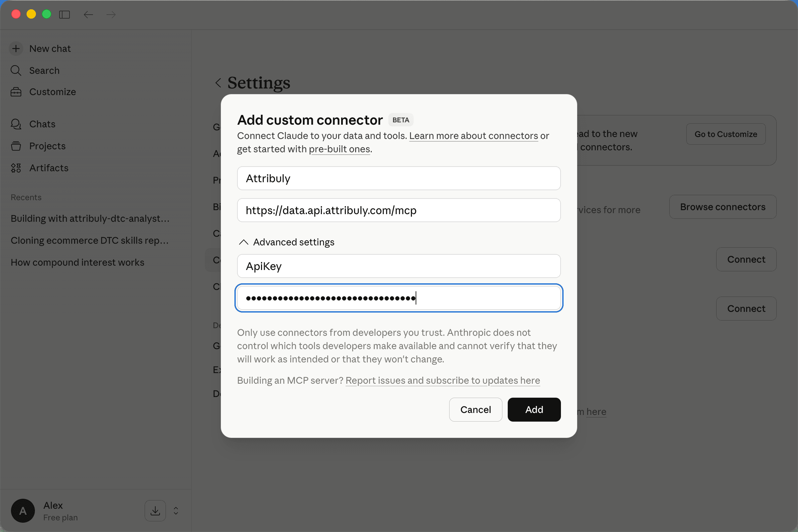Open the Artifacts section
Image resolution: width=798 pixels, height=532 pixels.
pyautogui.click(x=49, y=168)
